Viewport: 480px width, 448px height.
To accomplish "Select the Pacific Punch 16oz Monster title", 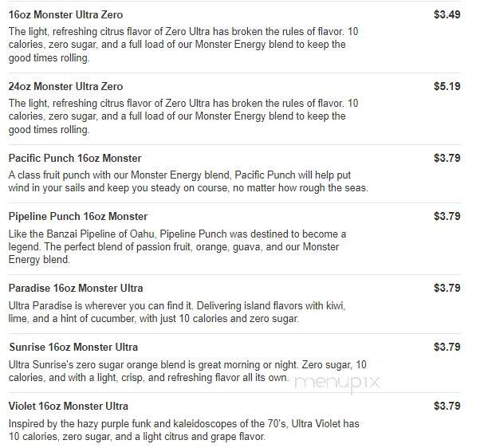I will pyautogui.click(x=75, y=158).
